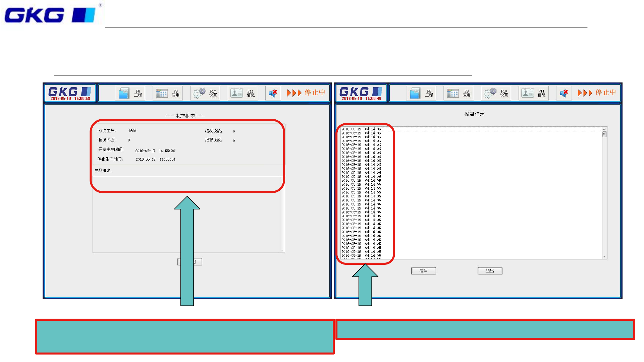Open F8 工程 in production report window
Screen dimensions: 644x362
tap(130, 93)
